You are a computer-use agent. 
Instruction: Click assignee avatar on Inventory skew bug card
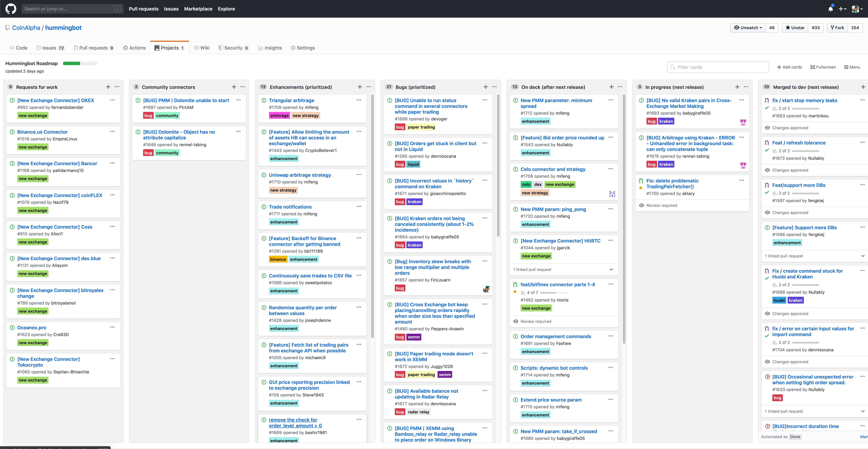pyautogui.click(x=486, y=289)
